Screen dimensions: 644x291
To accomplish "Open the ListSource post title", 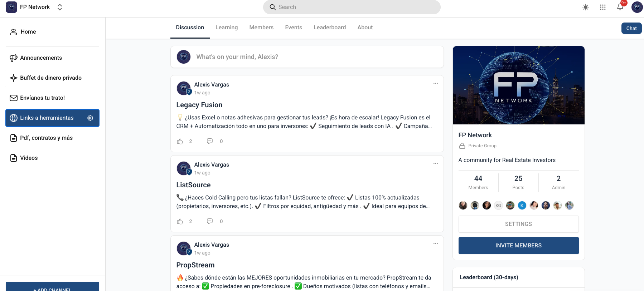I will click(193, 185).
